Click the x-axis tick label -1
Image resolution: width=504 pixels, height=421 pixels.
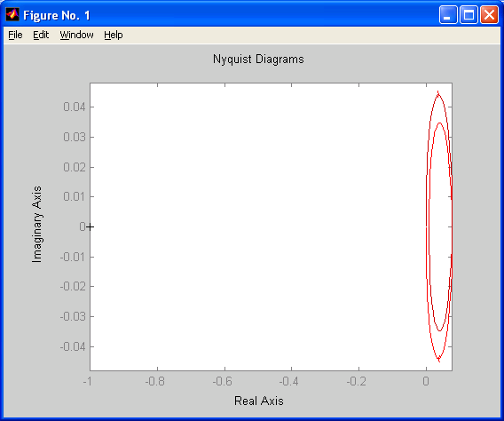click(88, 381)
